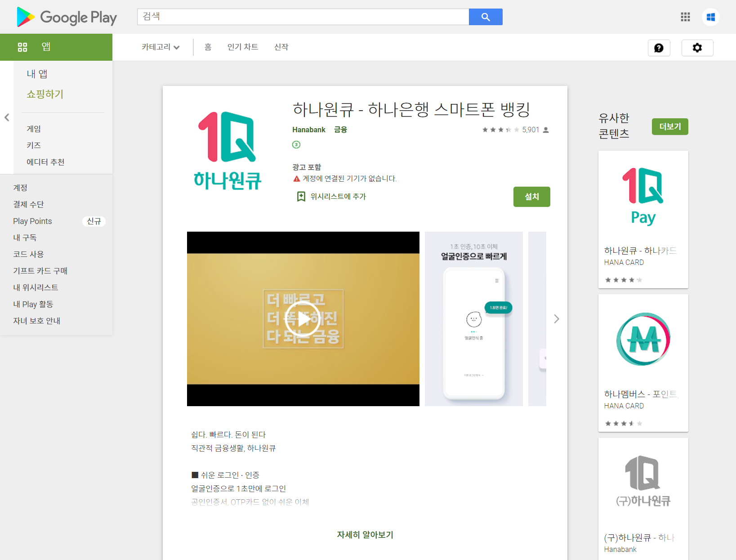Open the help question mark icon
736x560 pixels.
click(659, 48)
